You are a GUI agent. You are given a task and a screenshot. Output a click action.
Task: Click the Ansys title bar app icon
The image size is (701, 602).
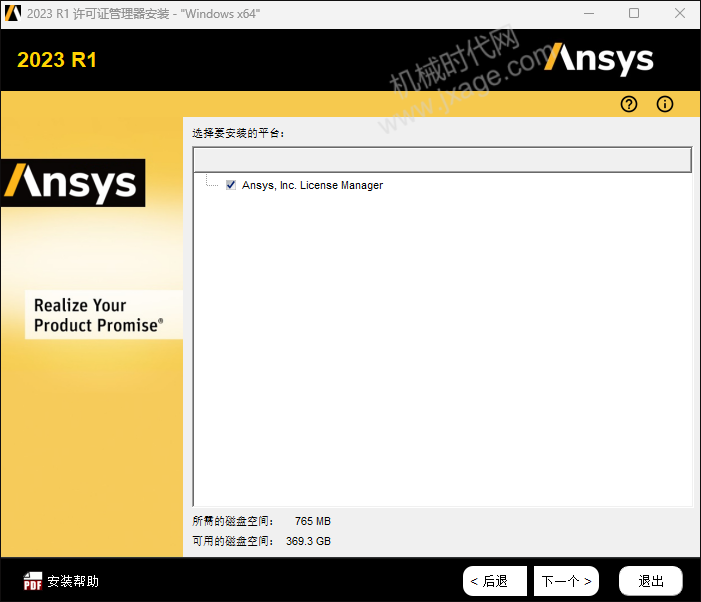[13, 13]
